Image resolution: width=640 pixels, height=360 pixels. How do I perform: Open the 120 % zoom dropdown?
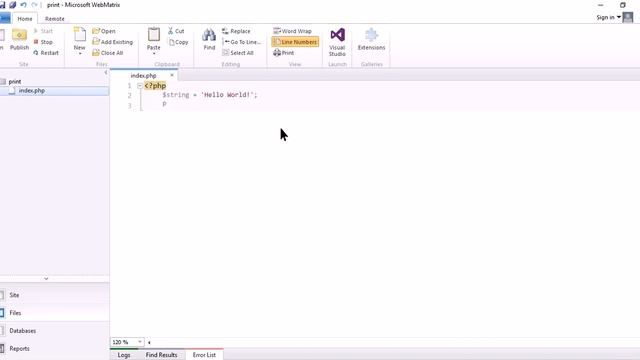coord(140,342)
